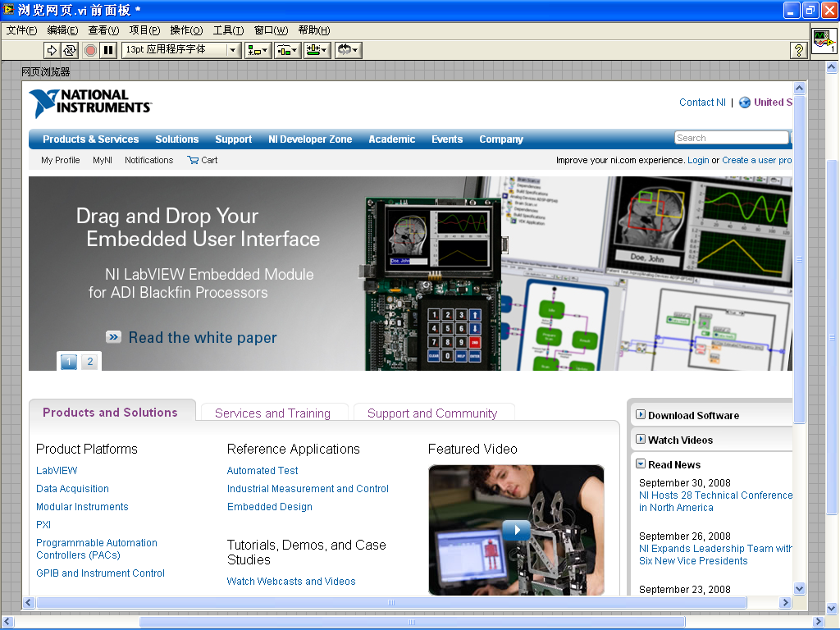Click the context help question mark button
840x630 pixels.
coord(798,50)
